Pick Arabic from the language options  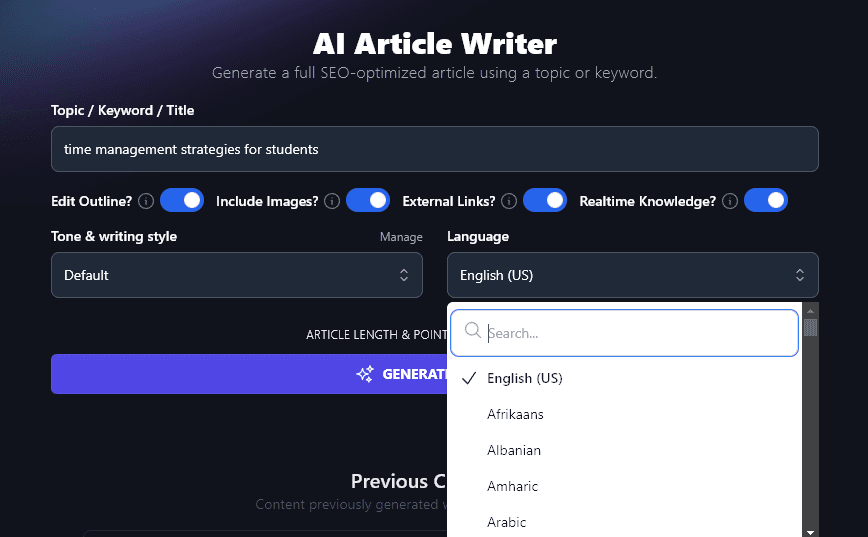[506, 522]
